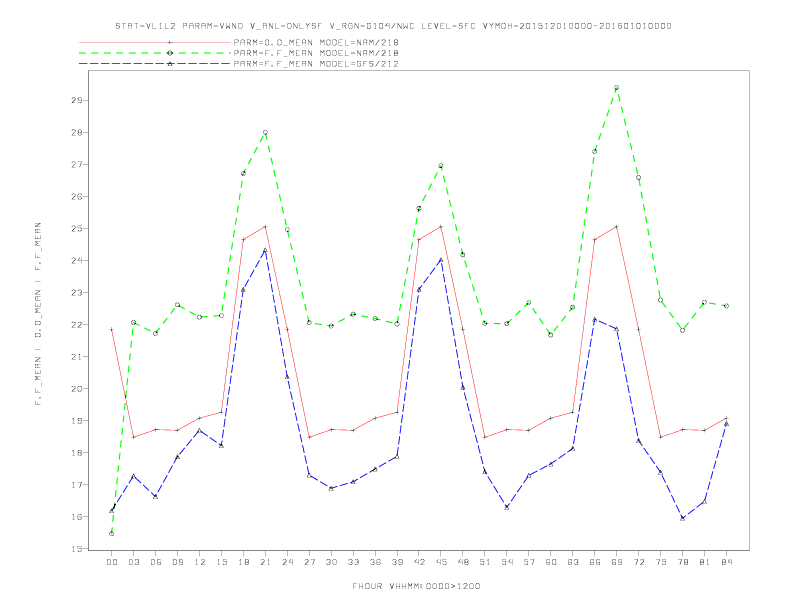This screenshot has height=612, width=792.
Task: Click x-axis tick label 36
Action: click(375, 562)
